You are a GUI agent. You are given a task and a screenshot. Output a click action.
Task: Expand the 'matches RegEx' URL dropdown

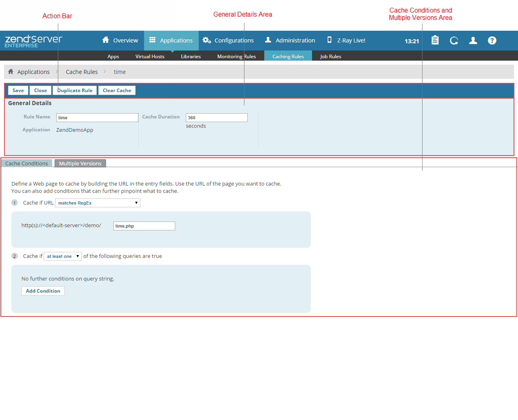coord(98,203)
